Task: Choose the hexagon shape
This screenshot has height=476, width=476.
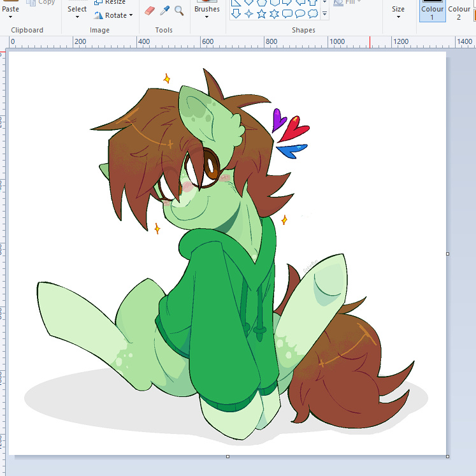Action: [274, 3]
